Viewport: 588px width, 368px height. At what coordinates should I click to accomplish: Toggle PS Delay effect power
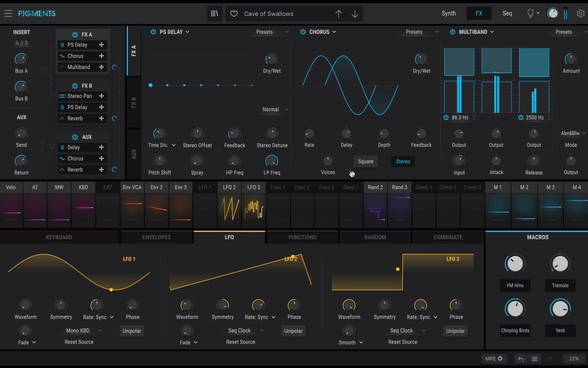pos(153,32)
